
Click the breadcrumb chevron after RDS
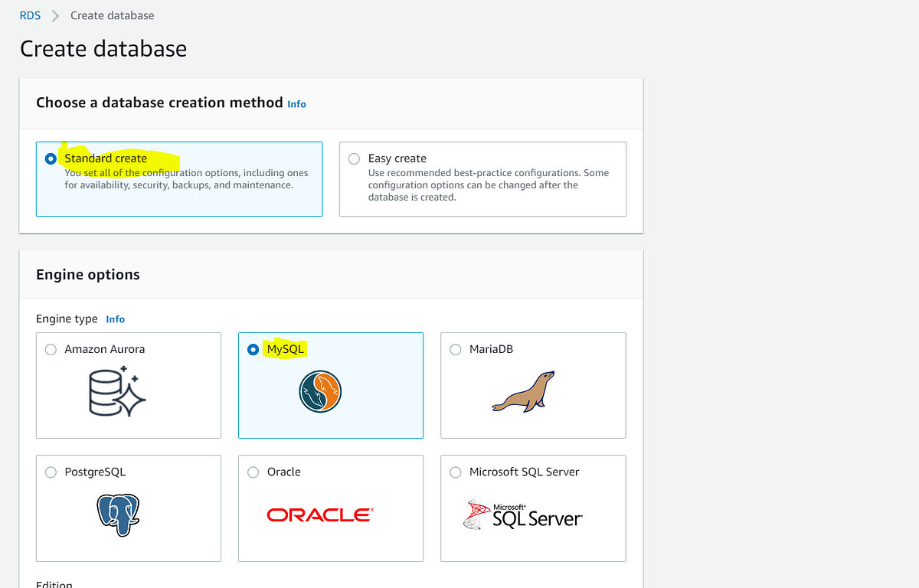click(x=54, y=15)
